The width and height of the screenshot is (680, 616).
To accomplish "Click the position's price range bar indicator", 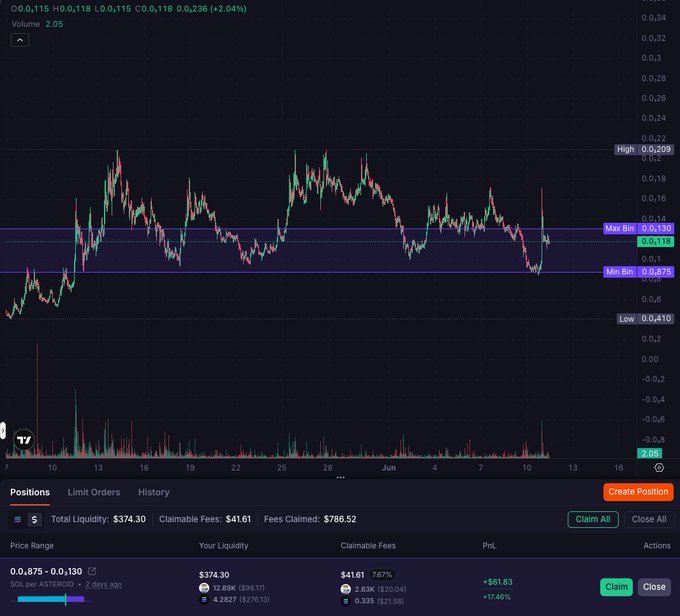I will [51, 599].
